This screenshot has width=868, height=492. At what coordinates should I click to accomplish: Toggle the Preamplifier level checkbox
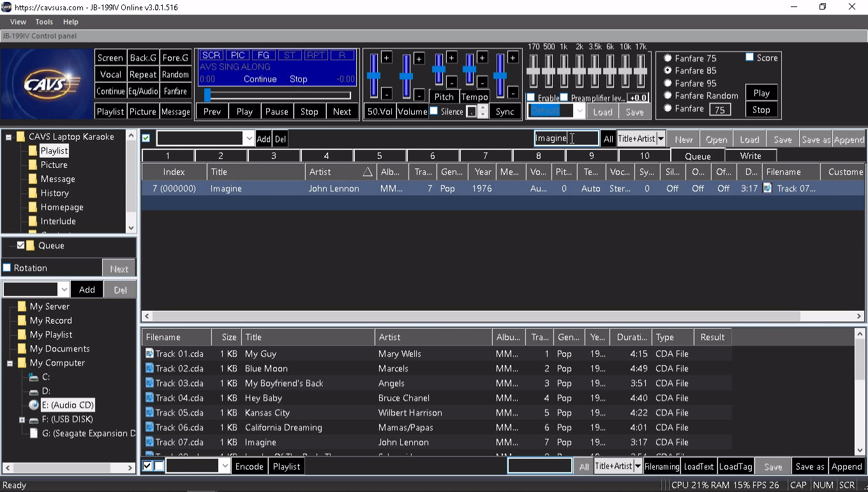564,98
